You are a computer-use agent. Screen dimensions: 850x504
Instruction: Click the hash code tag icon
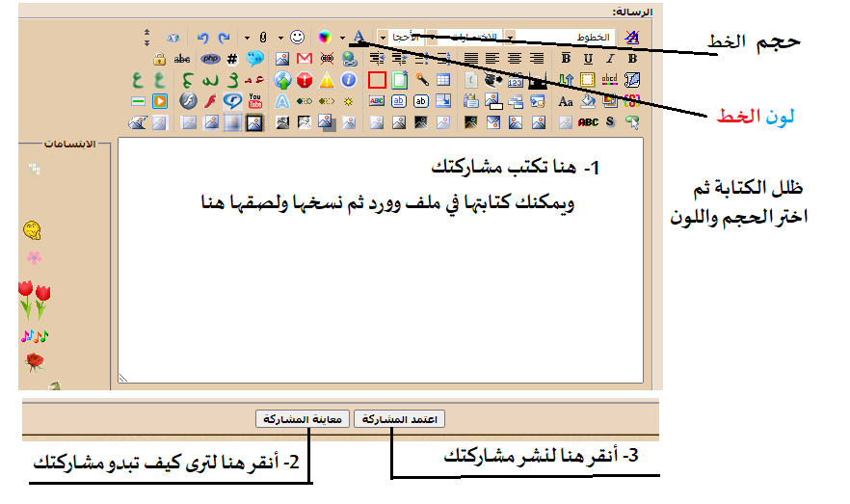tap(232, 59)
